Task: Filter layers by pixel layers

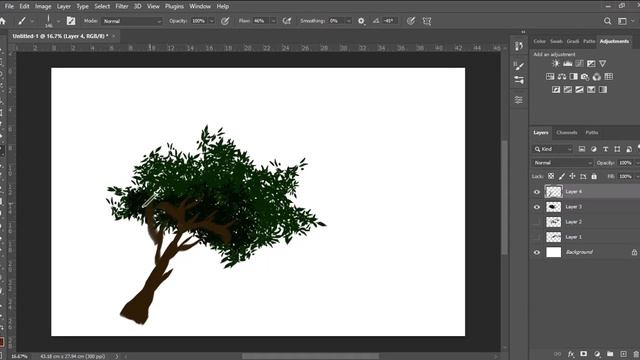Action: pyautogui.click(x=582, y=149)
